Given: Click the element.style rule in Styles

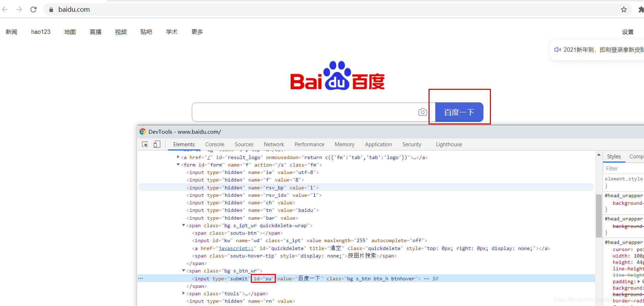Looking at the screenshot, I should click(x=624, y=179).
